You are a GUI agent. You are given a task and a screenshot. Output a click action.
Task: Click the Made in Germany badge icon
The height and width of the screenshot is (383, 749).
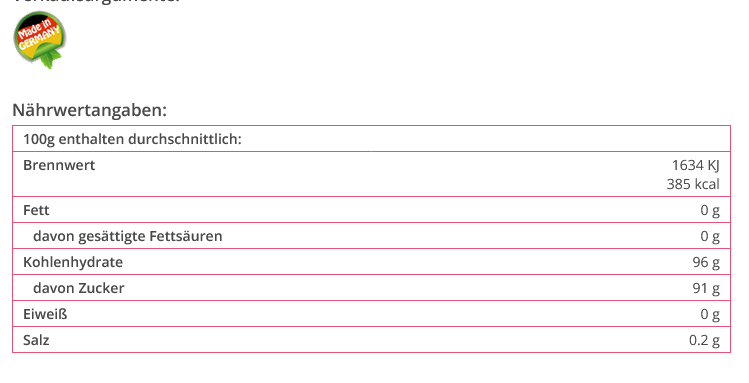[x=40, y=40]
